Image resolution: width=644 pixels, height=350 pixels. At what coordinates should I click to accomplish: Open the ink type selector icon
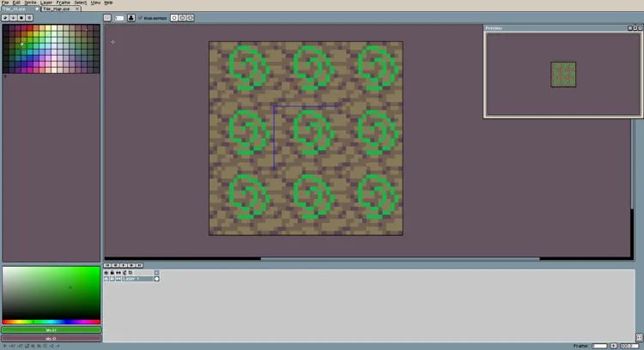pyautogui.click(x=131, y=18)
